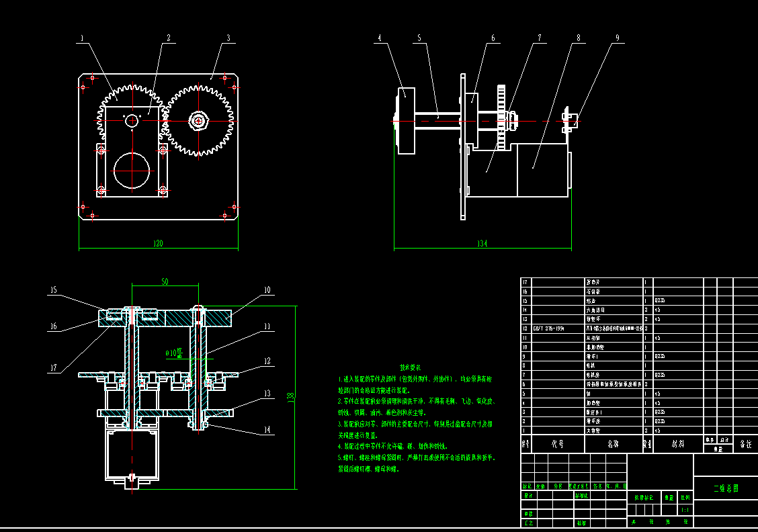Select the row number 17 cell in the parts list
This screenshot has height=532, width=758.
click(x=525, y=281)
